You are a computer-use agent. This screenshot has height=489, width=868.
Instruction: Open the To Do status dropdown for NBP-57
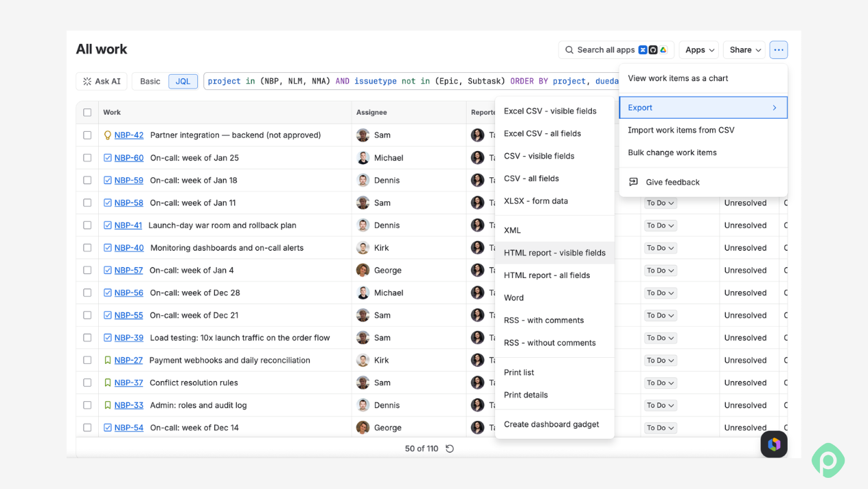tap(660, 270)
